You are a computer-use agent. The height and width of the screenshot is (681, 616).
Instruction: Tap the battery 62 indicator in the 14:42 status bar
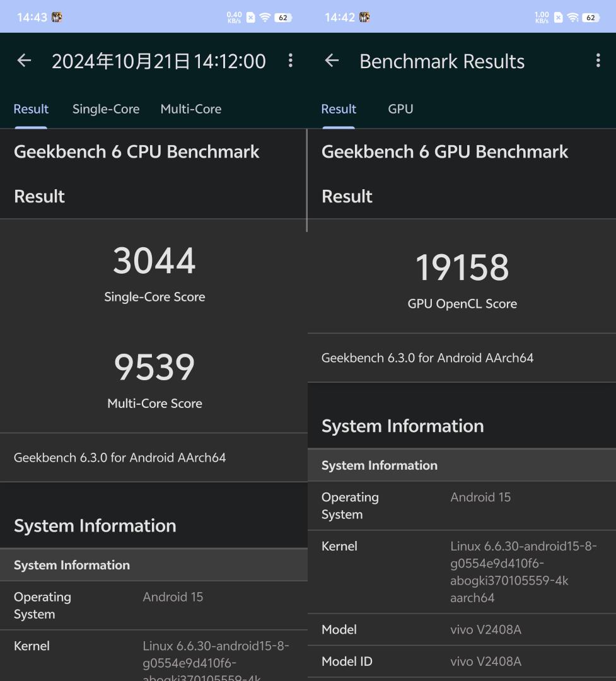pyautogui.click(x=591, y=18)
